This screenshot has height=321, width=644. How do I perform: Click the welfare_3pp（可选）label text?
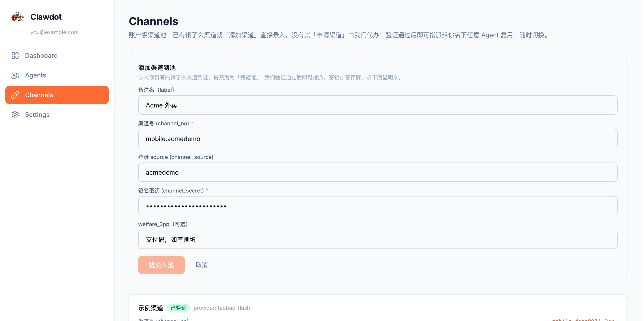point(163,224)
